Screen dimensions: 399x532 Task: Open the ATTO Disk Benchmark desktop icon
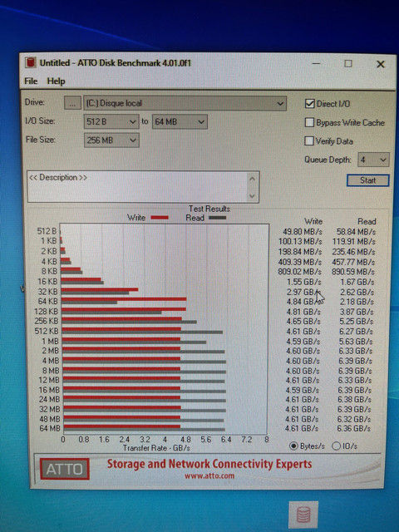[x=303, y=515]
